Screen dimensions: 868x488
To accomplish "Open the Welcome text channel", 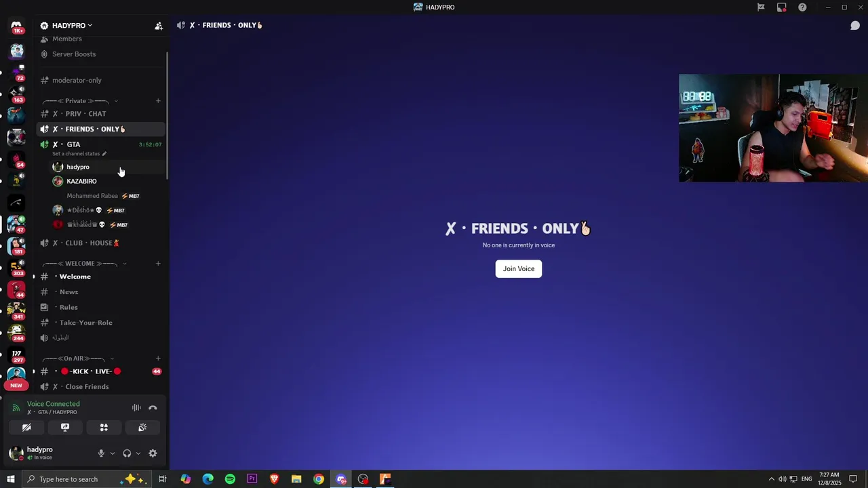I will pyautogui.click(x=101, y=277).
